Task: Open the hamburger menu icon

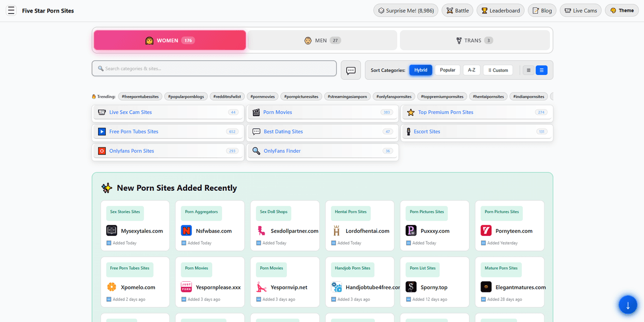Action: (x=12, y=11)
